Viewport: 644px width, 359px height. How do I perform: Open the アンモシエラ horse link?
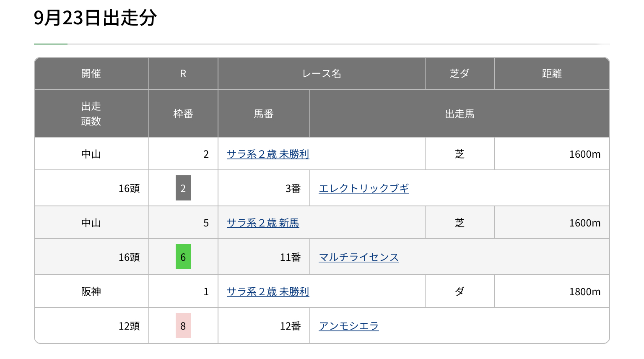[x=348, y=326]
